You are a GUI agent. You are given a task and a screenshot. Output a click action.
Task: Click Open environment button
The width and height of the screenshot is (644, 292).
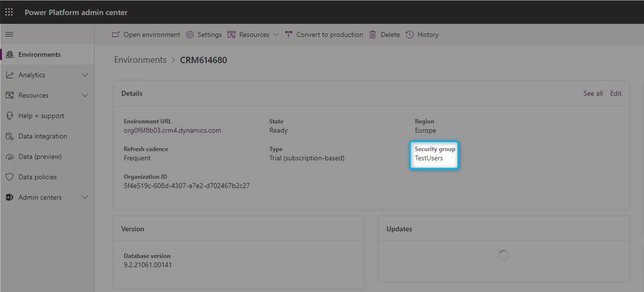click(146, 34)
